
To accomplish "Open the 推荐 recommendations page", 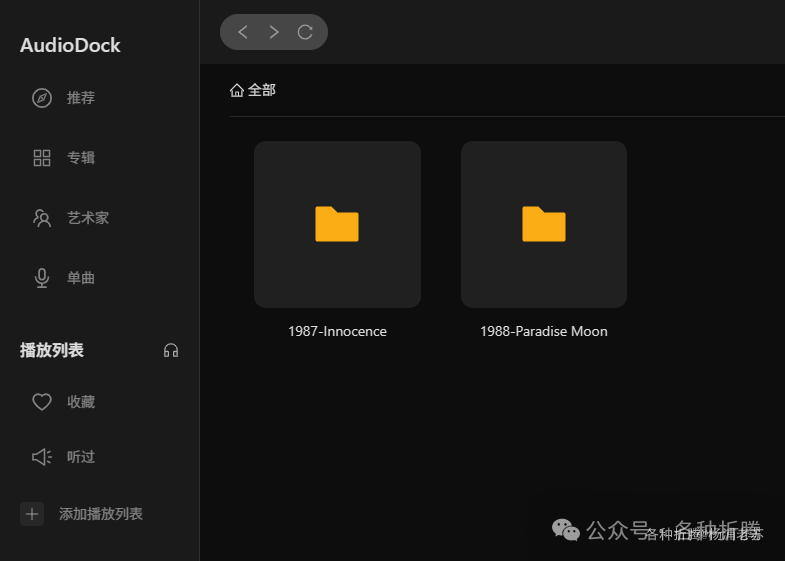I will pos(81,98).
